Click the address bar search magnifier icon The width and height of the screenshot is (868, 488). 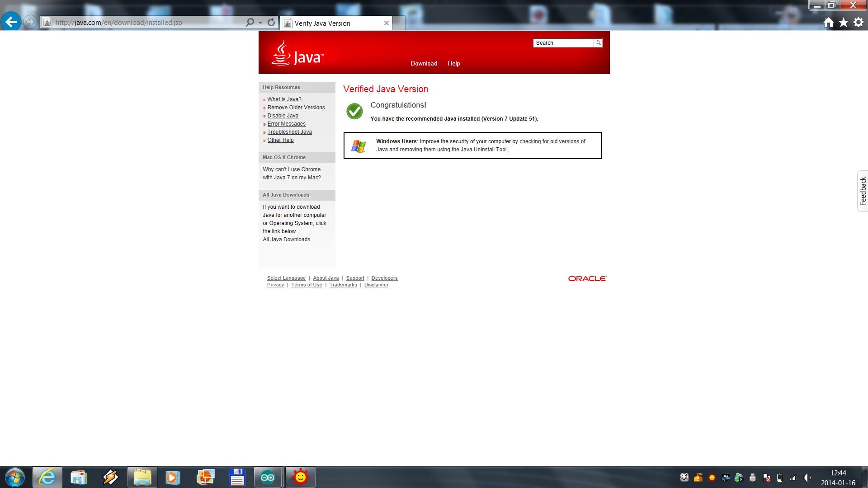tap(250, 22)
